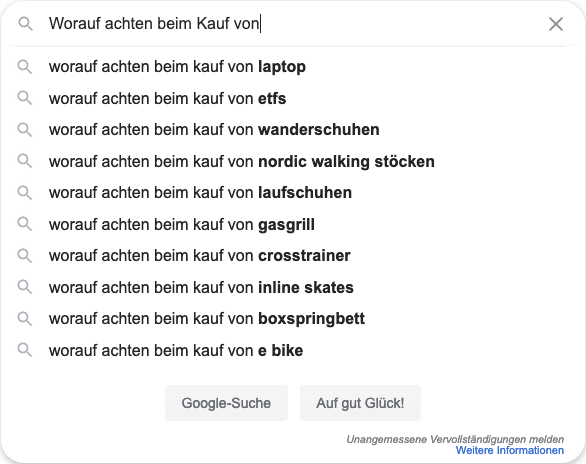This screenshot has width=586, height=464.
Task: Open the Weitere Informationen link
Action: pyautogui.click(x=510, y=451)
